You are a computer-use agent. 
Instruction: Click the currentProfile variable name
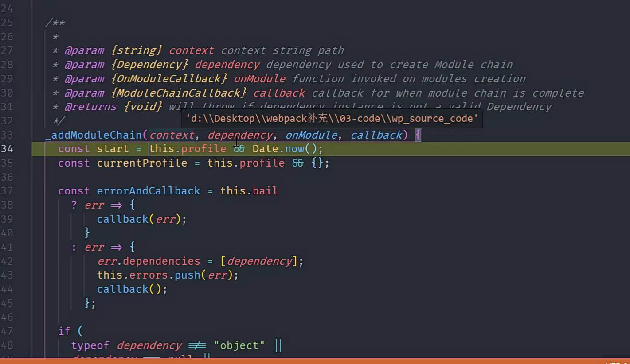[142, 163]
